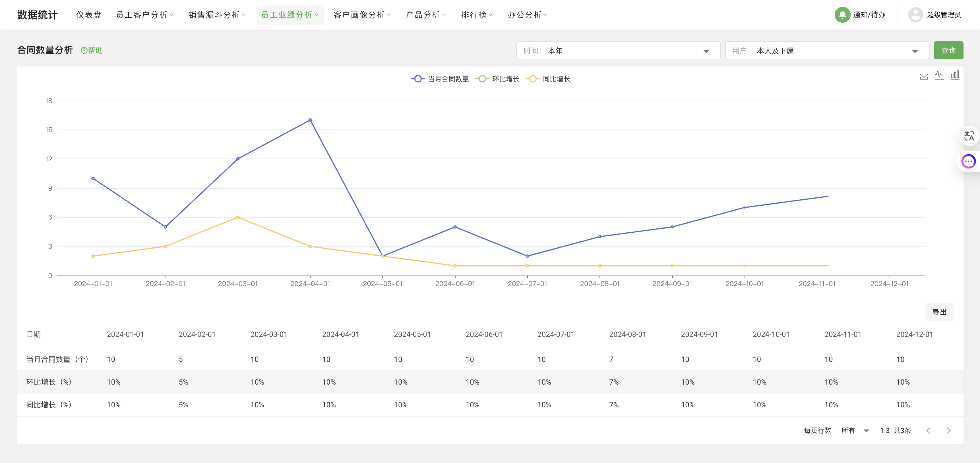
Task: Open the 帮助 help link
Action: (x=92, y=51)
